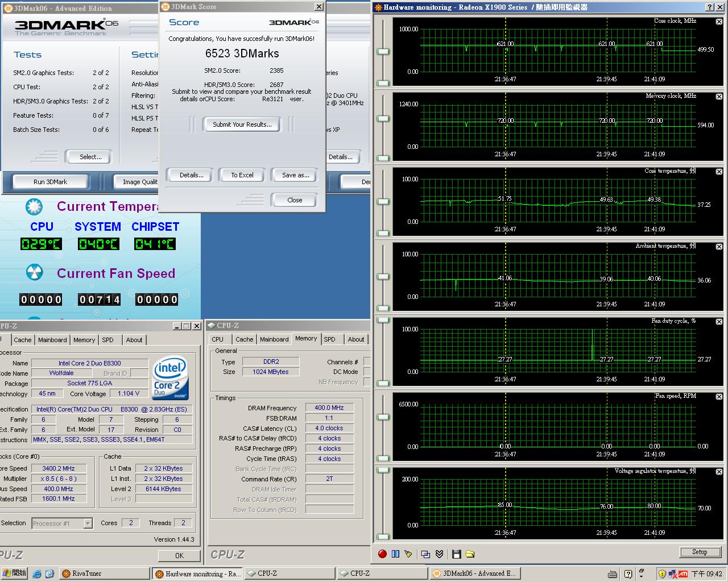Open About tab in right CPU-Z window
728x582 pixels.
point(356,339)
